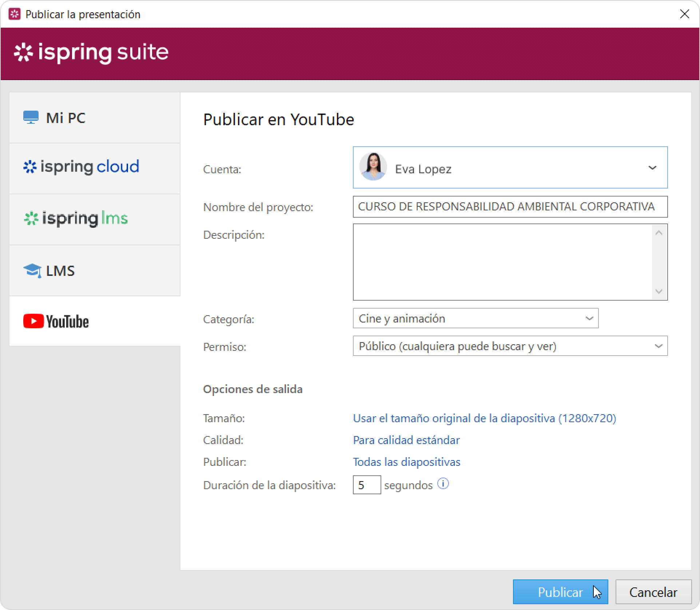Click the iSpring Suite header logo
This screenshot has height=610, width=700.
(x=91, y=52)
